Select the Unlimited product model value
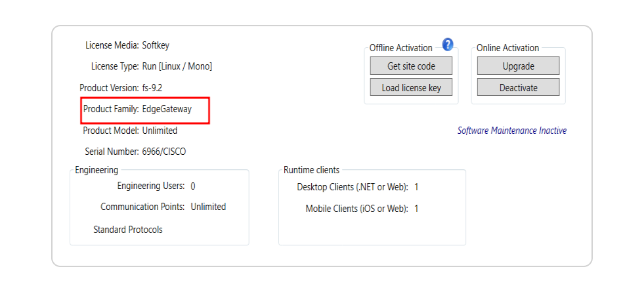This screenshot has height=292, width=644. click(x=160, y=131)
